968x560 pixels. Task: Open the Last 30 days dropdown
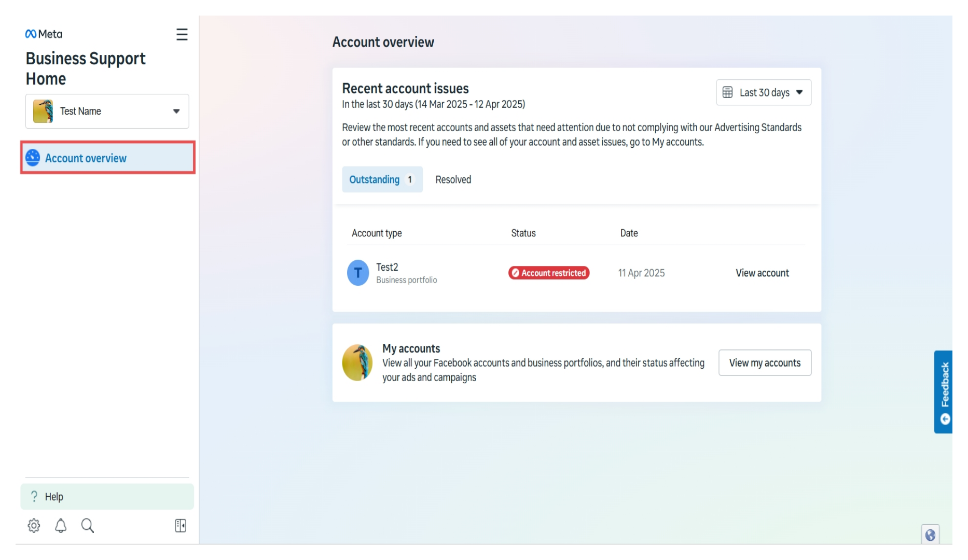pyautogui.click(x=763, y=92)
